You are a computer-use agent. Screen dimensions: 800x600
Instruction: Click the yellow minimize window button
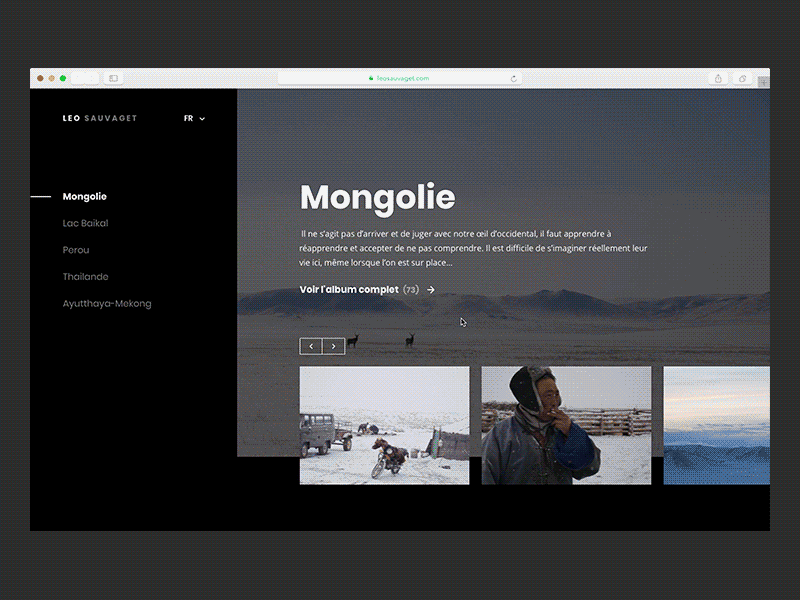click(x=52, y=78)
